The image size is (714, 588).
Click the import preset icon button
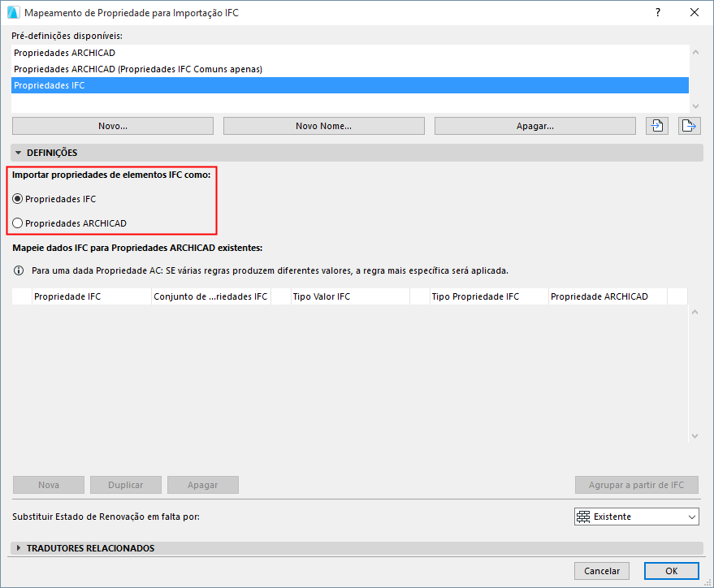click(x=657, y=126)
